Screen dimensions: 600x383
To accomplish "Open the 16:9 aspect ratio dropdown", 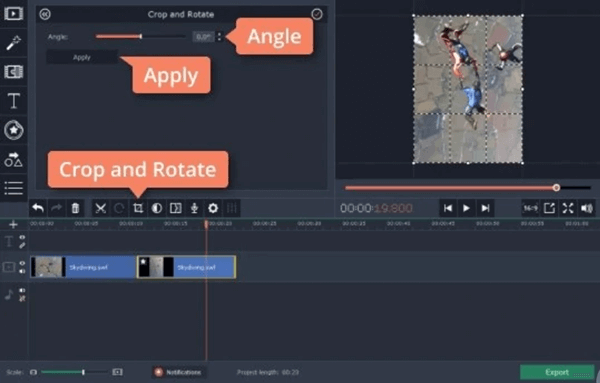I will [530, 208].
